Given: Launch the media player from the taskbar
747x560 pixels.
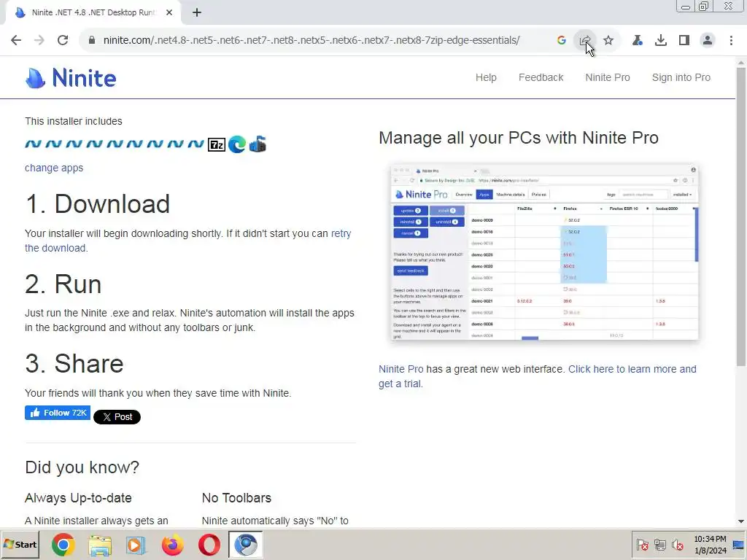Looking at the screenshot, I should [x=136, y=545].
